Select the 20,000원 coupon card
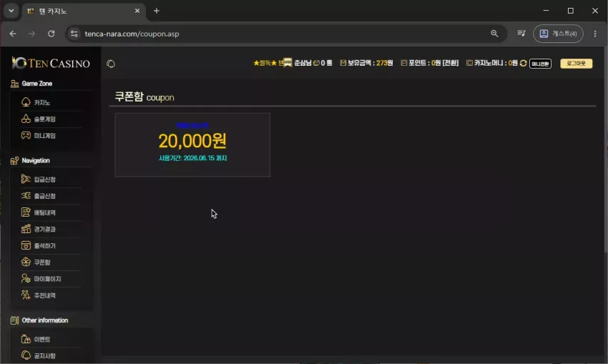 pyautogui.click(x=192, y=145)
